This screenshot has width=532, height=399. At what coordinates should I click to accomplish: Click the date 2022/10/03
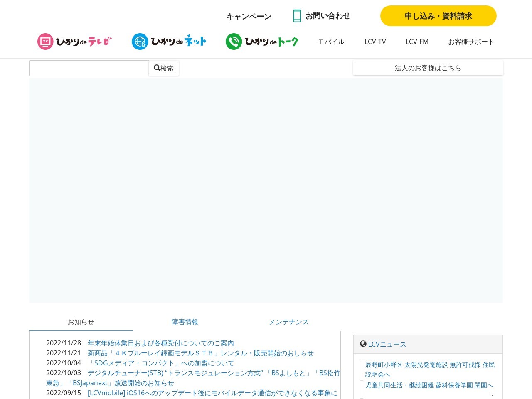pos(64,373)
